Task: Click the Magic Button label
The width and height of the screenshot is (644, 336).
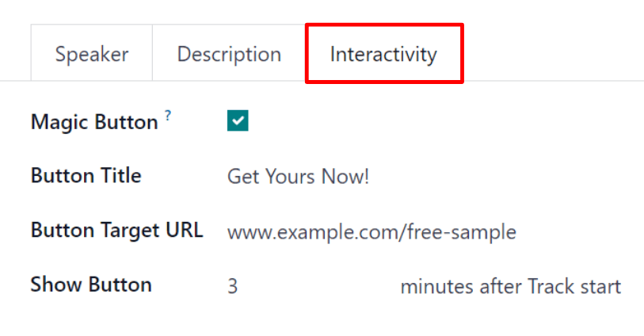Action: coord(94,122)
